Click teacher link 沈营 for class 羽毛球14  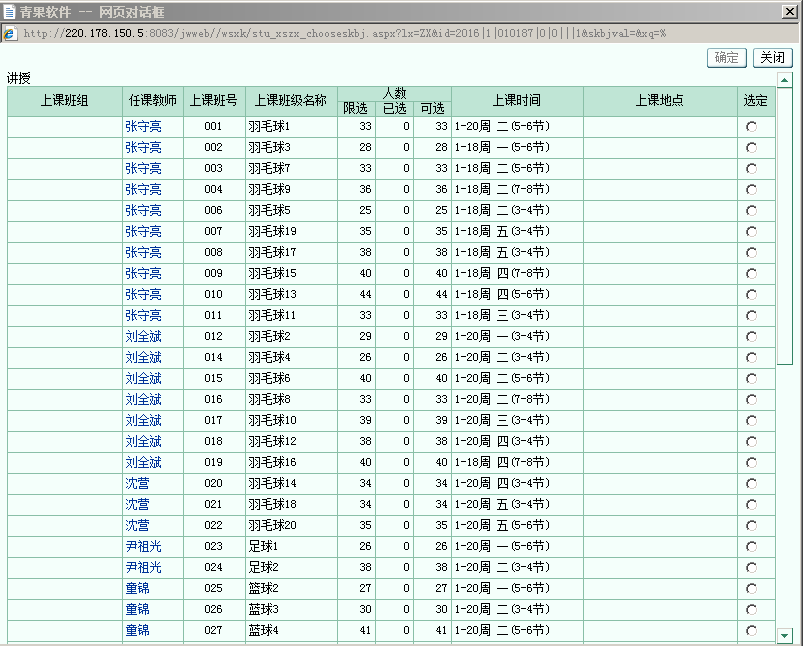(137, 484)
